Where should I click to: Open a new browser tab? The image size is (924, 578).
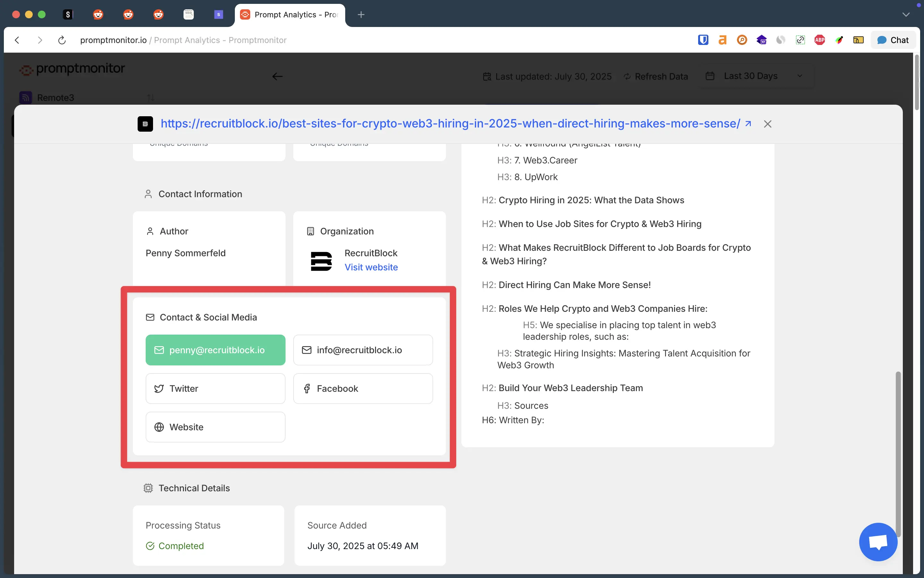361,14
